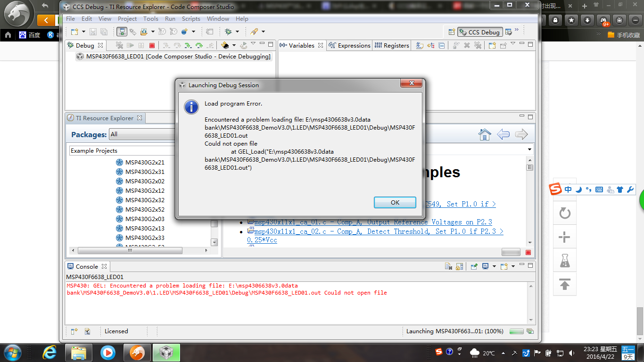Image resolution: width=644 pixels, height=362 pixels.
Task: Click the flask icon in browser side panel
Action: (564, 261)
